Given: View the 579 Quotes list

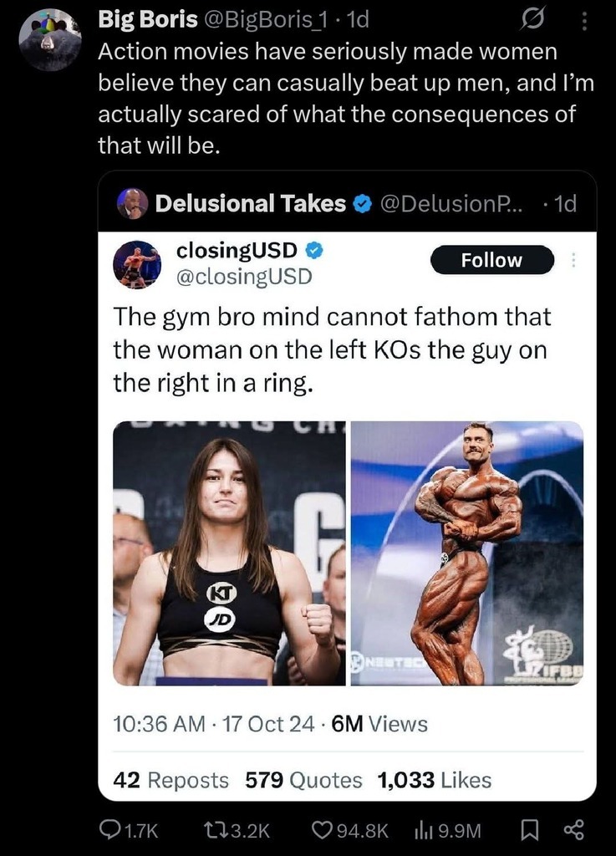Looking at the screenshot, I should click(303, 780).
